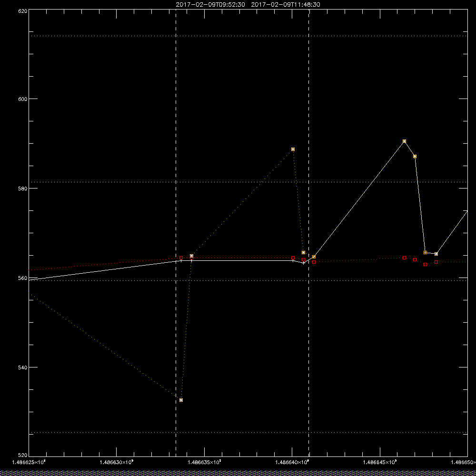Click the bottom horizontal dotted line near 525
This screenshot has height=476, width=476.
[x=248, y=432]
